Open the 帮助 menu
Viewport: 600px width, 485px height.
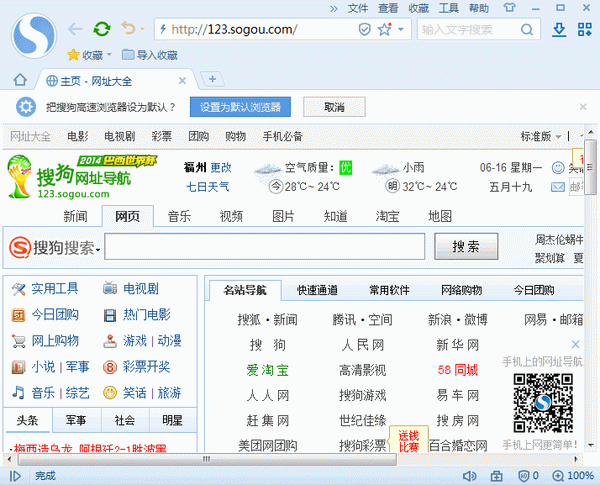479,8
